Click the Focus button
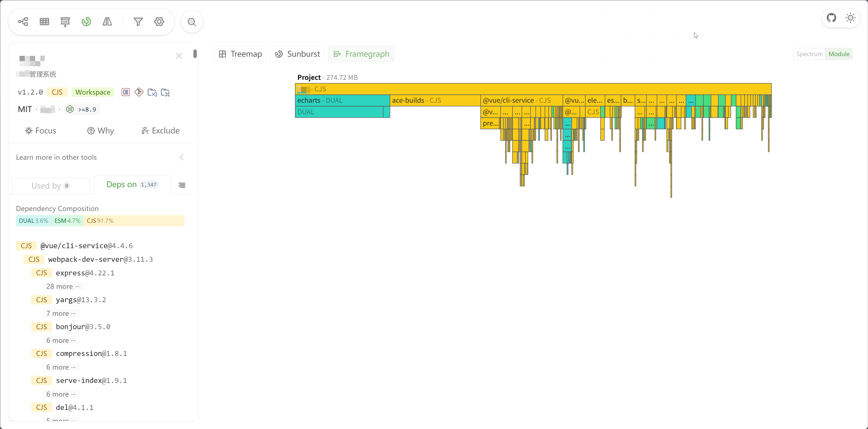This screenshot has width=868, height=429. point(40,131)
